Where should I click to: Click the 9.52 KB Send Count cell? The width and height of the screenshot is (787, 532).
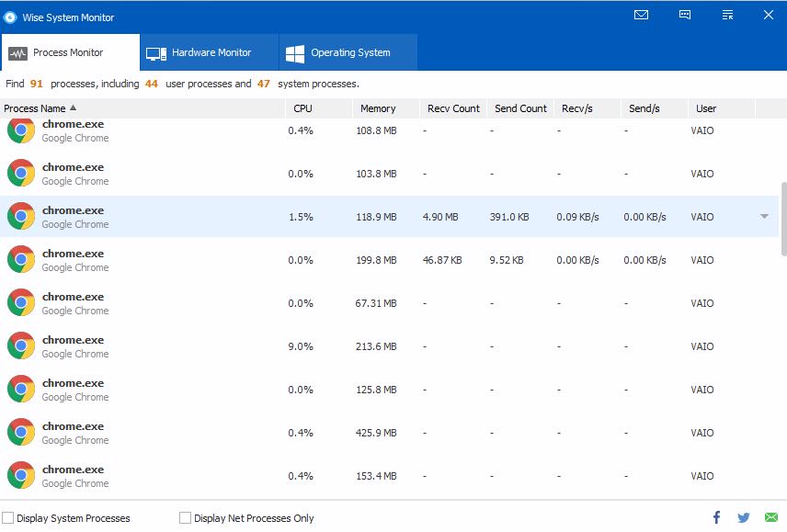tap(507, 260)
